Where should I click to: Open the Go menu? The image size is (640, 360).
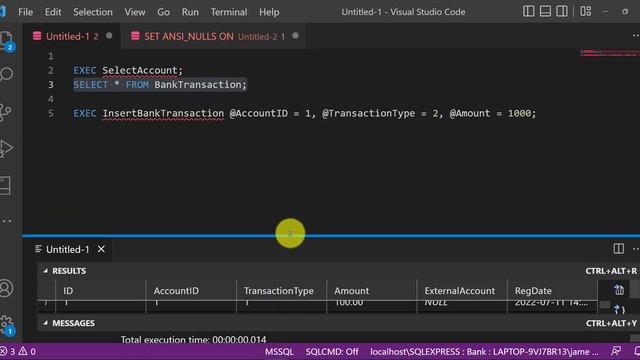click(x=163, y=12)
